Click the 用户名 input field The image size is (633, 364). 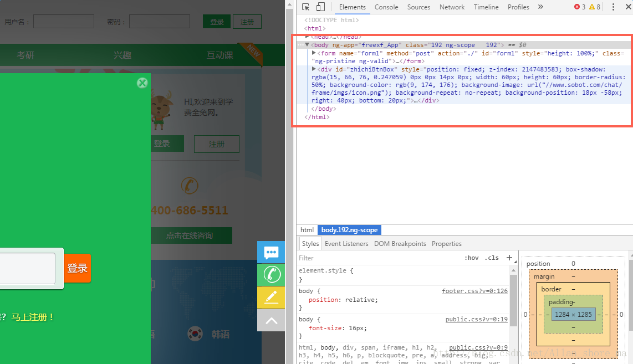tap(63, 22)
